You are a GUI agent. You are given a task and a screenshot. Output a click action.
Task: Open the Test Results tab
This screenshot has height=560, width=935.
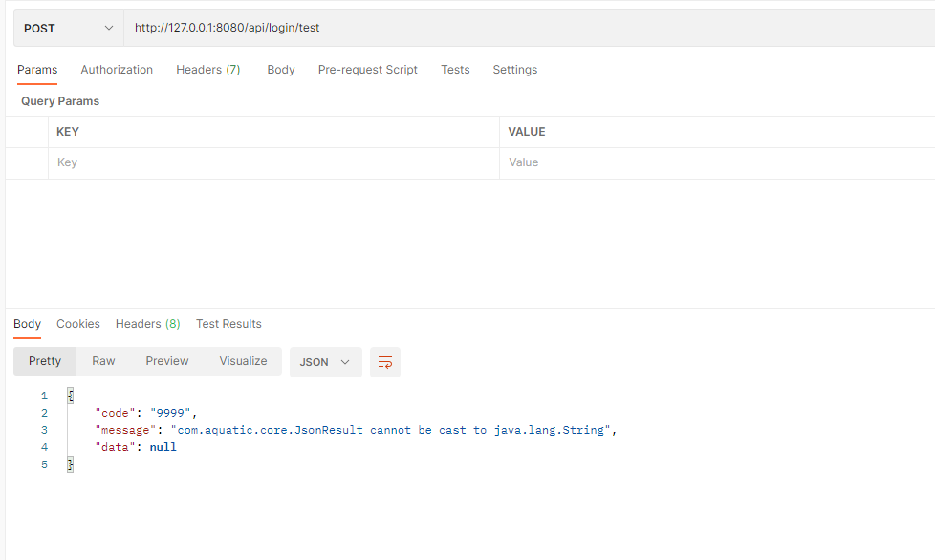pos(228,324)
